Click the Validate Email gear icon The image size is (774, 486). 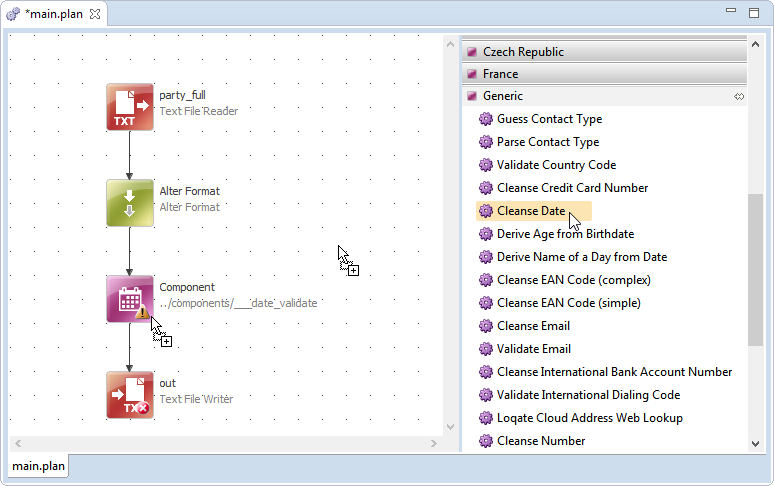coord(486,349)
